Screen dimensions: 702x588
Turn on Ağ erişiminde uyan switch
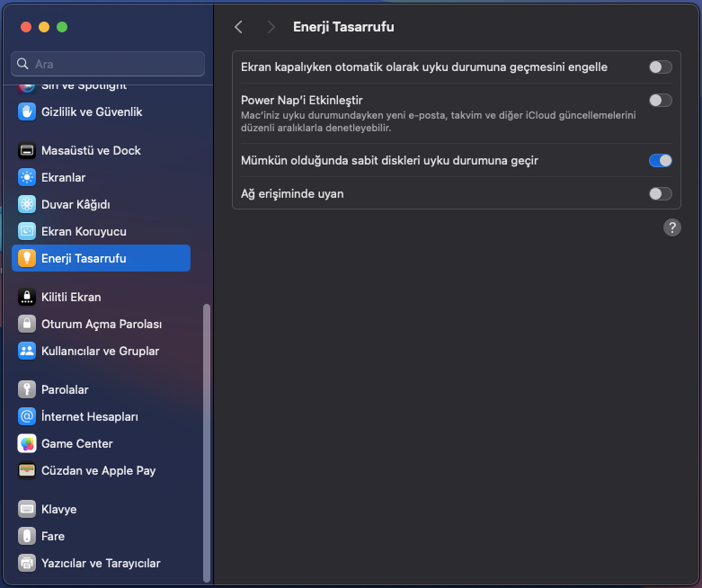[x=660, y=194]
